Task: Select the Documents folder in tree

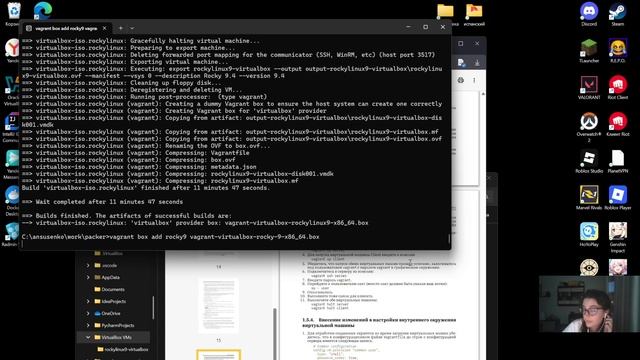Action: (x=109, y=289)
